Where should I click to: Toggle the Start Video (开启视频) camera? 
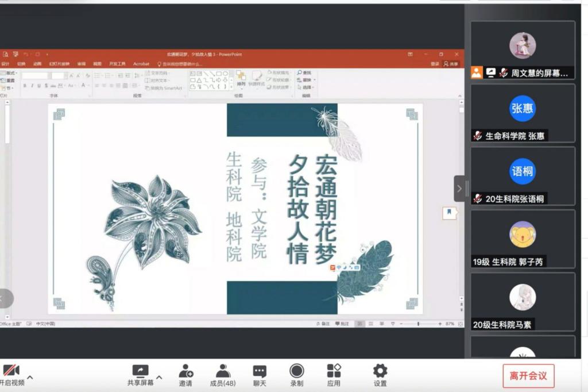point(11,371)
